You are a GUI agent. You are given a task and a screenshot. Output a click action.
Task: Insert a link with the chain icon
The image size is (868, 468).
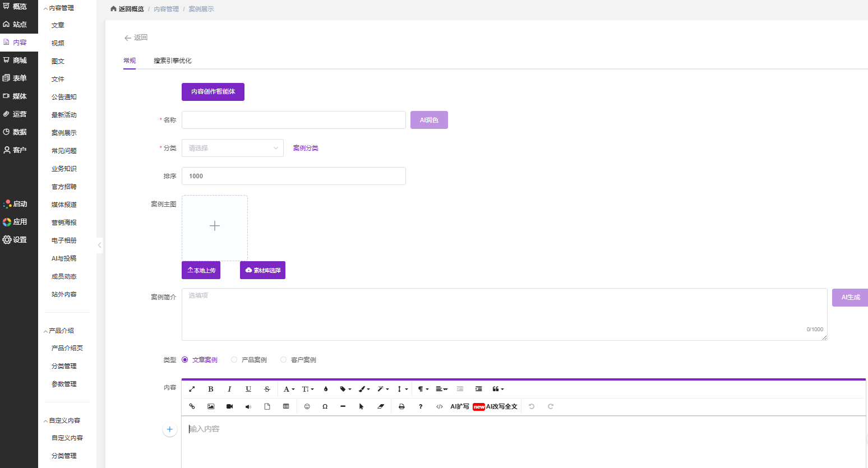click(x=192, y=406)
